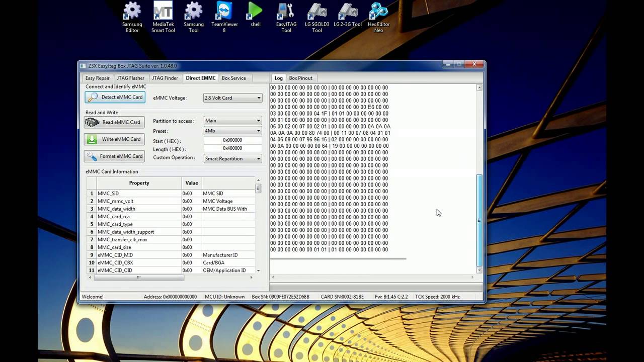The width and height of the screenshot is (644, 362).
Task: Open the Box Service tab
Action: coord(234,78)
